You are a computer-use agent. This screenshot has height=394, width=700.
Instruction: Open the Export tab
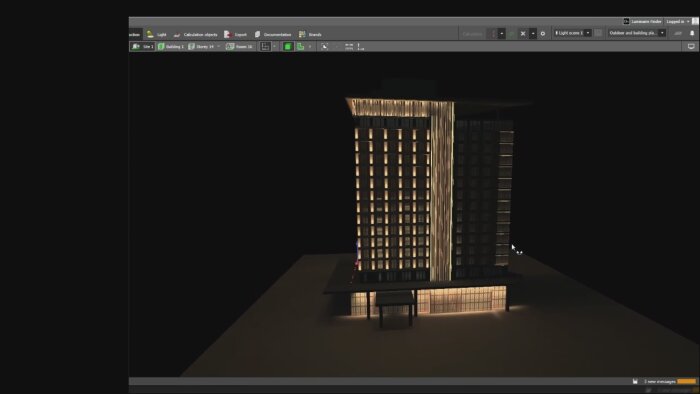point(235,34)
